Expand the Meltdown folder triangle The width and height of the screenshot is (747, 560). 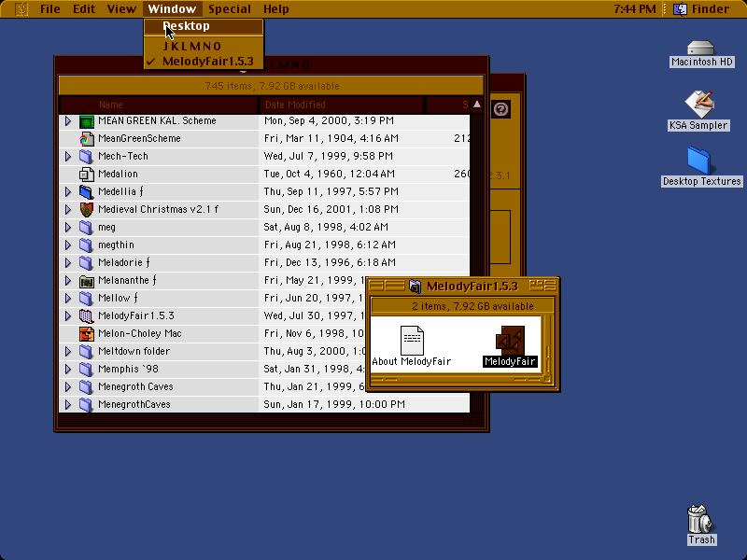pos(68,352)
